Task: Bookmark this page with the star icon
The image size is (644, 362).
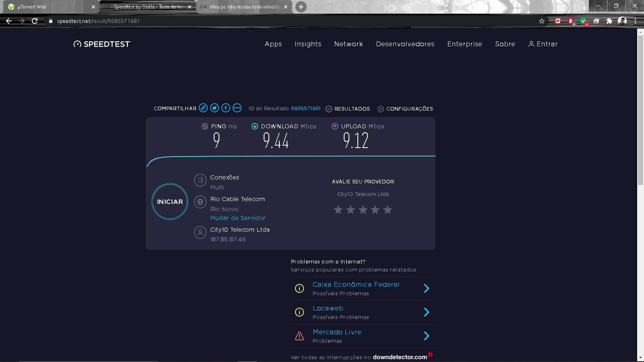Action: click(x=542, y=21)
